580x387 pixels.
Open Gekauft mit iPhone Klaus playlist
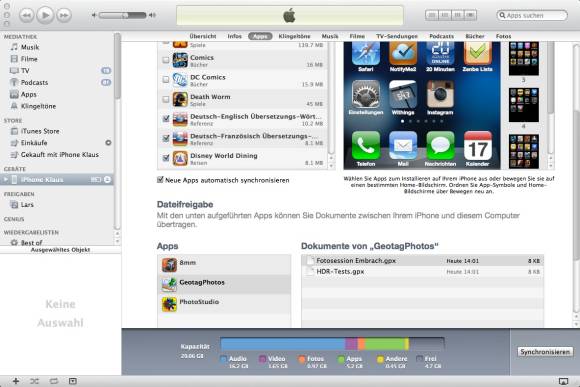60,155
